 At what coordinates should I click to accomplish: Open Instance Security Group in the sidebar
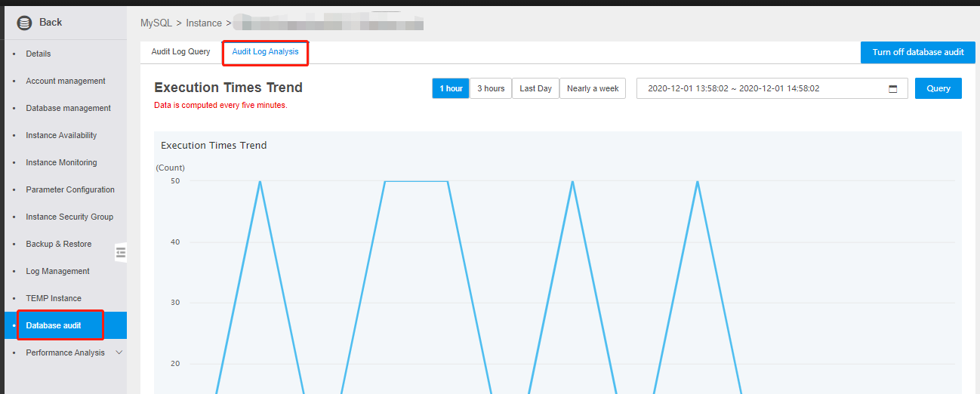69,217
